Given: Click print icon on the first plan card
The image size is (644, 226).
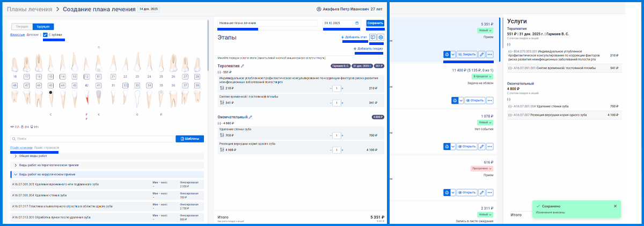Looking at the screenshot, I should (x=447, y=54).
